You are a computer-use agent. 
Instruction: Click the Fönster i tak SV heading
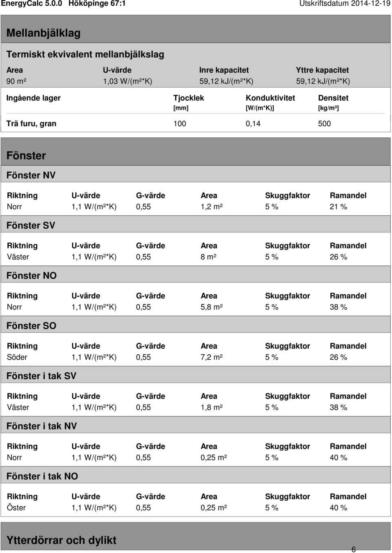tap(41, 376)
